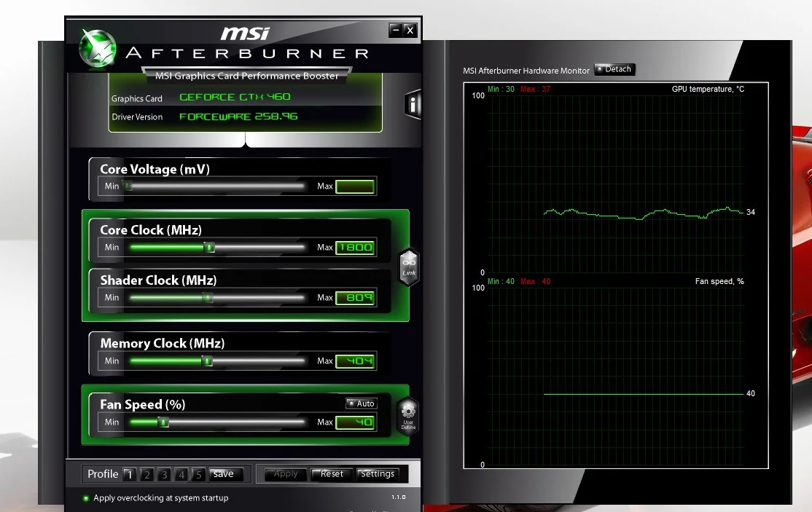Click the GeForce GTX 460 graphics card text
Image resolution: width=812 pixels, height=512 pixels.
(x=235, y=97)
